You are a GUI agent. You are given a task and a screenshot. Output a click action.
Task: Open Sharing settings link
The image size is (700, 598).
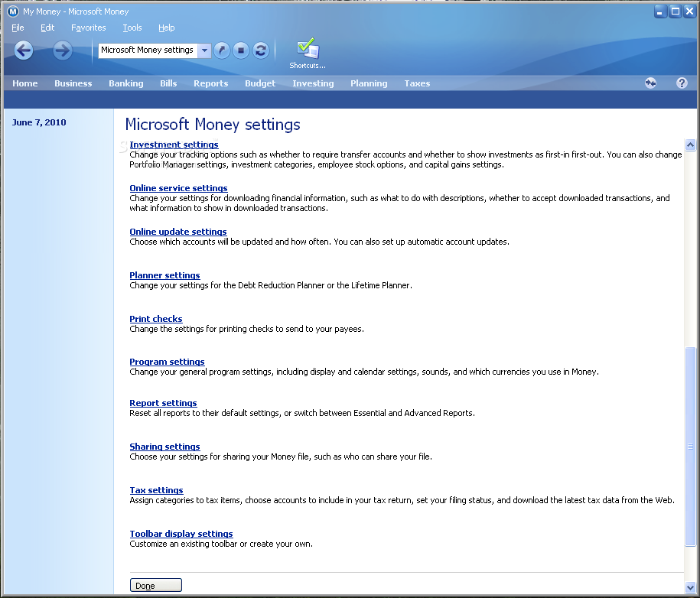click(164, 447)
